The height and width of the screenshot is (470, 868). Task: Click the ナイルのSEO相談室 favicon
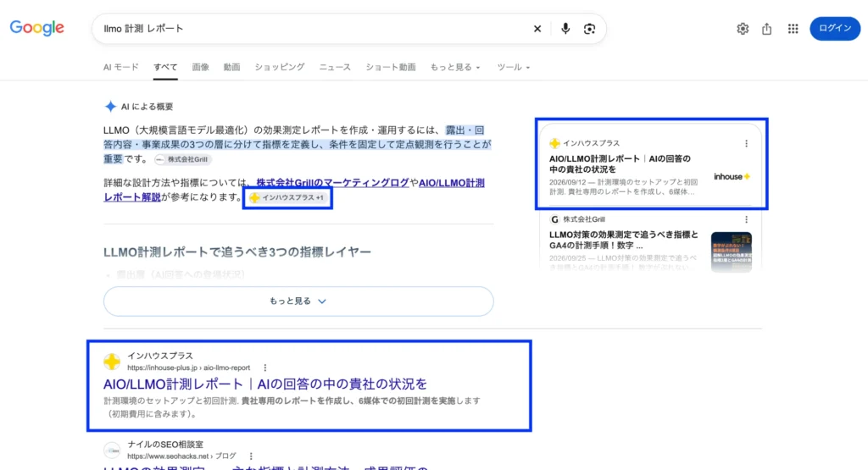(x=112, y=450)
